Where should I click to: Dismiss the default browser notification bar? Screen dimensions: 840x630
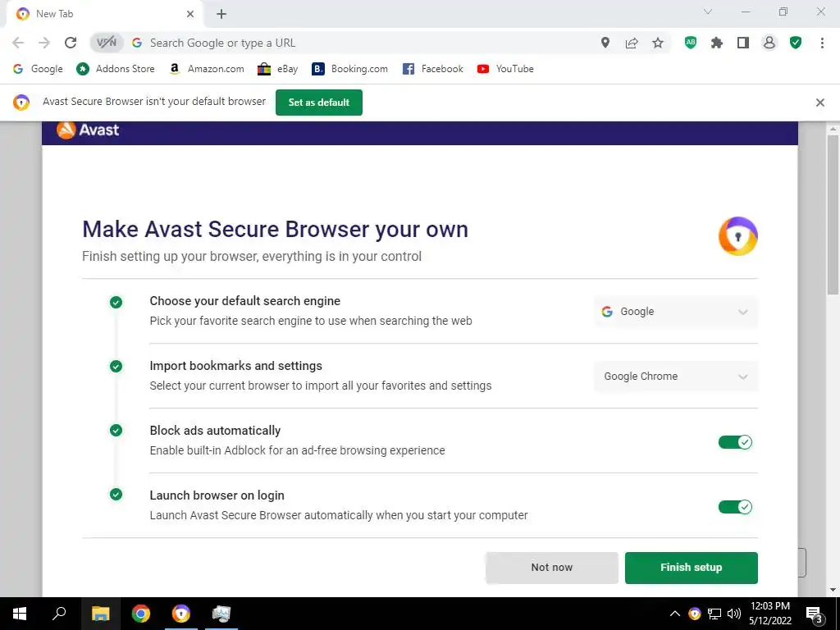tap(819, 103)
